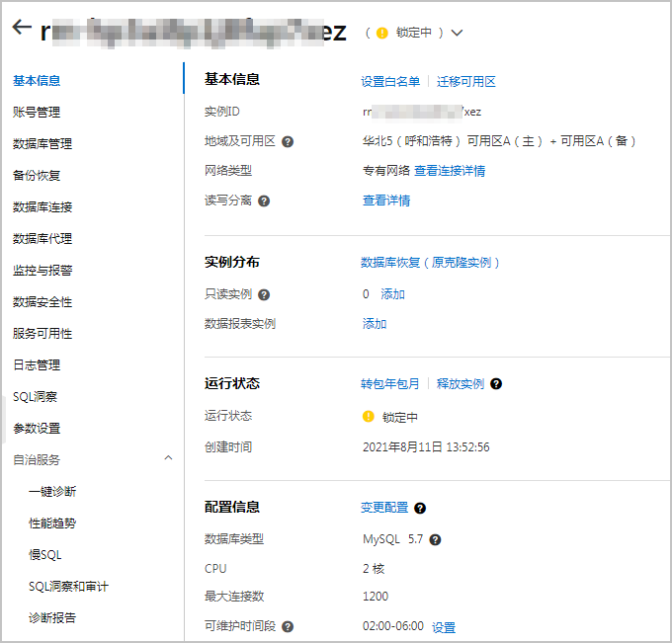
Task: Click help icon beside 可维护时间段
Action: click(x=288, y=627)
